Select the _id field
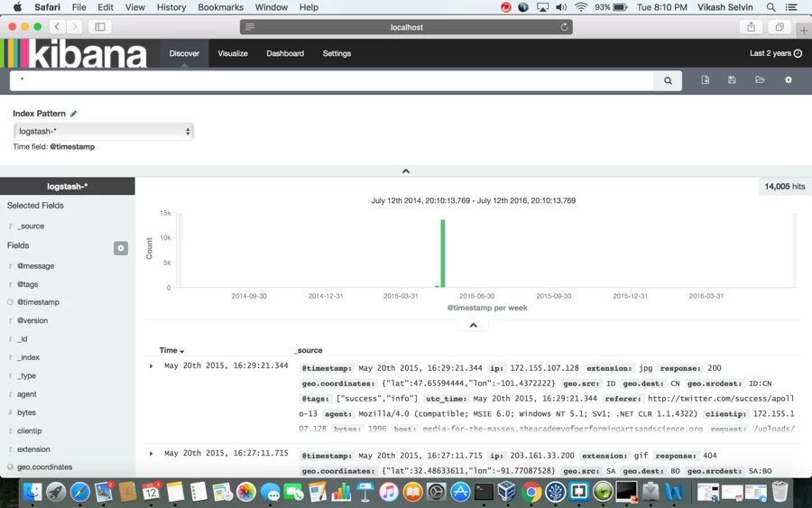The width and height of the screenshot is (812, 508). (x=23, y=338)
